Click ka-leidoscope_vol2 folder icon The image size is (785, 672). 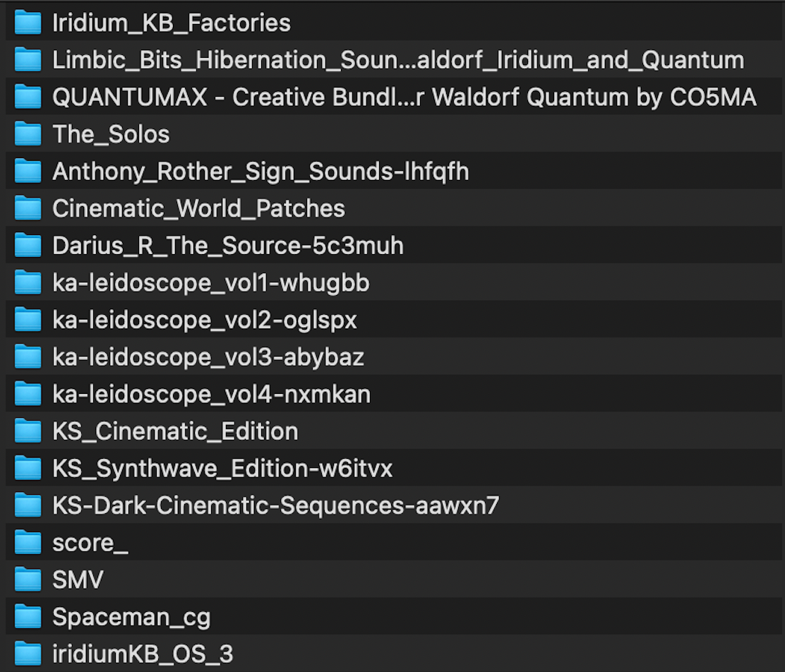[x=28, y=320]
